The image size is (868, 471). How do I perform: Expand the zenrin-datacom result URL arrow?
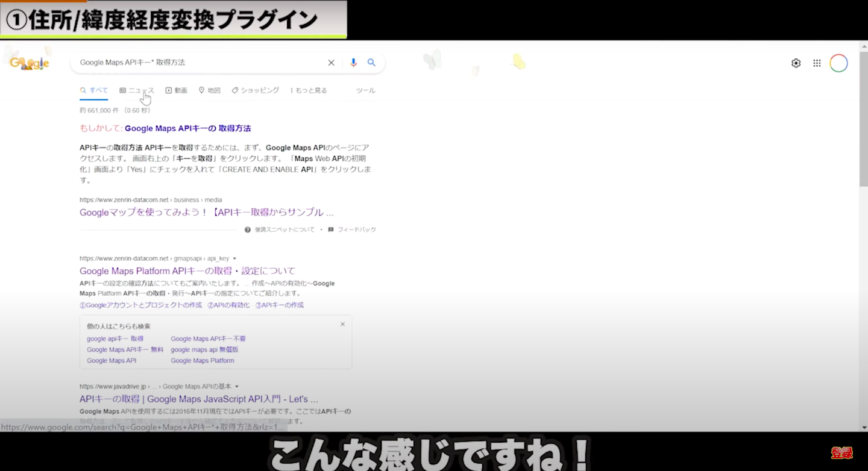[x=234, y=258]
